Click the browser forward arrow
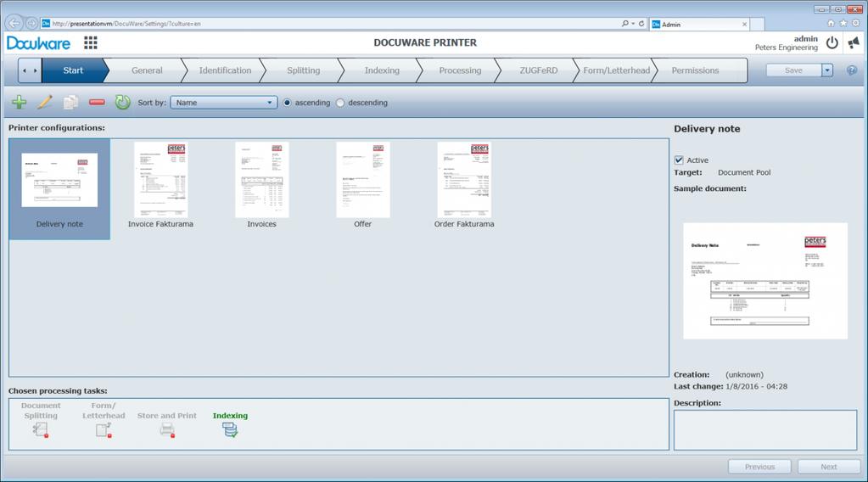This screenshot has width=868, height=482. (31, 23)
